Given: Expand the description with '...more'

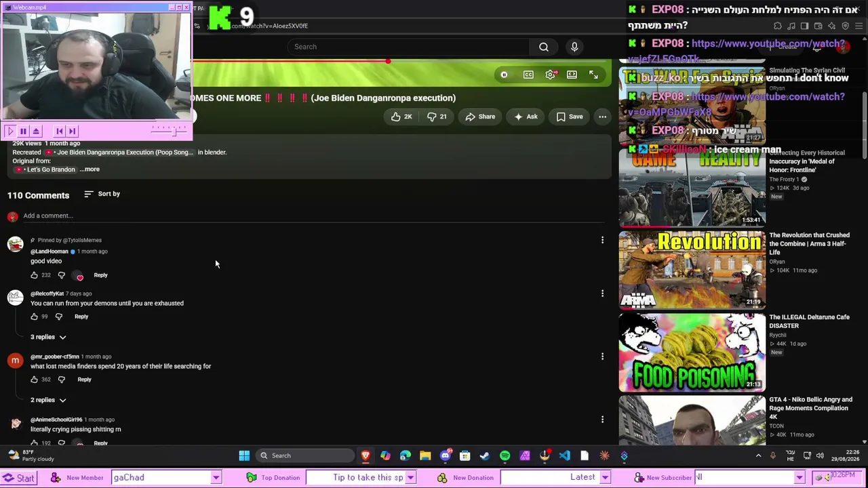Looking at the screenshot, I should [x=90, y=169].
